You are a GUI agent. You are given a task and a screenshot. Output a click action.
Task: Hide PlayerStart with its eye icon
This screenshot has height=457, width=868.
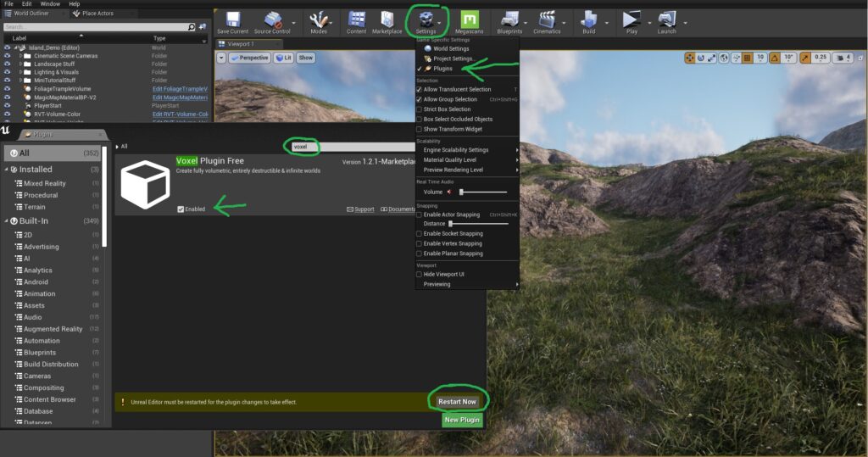point(7,105)
